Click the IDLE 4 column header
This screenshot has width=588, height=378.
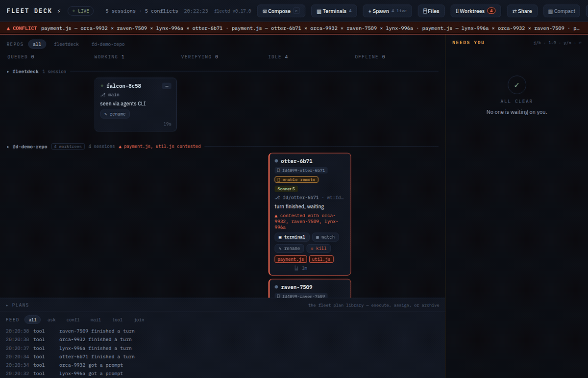(x=278, y=57)
